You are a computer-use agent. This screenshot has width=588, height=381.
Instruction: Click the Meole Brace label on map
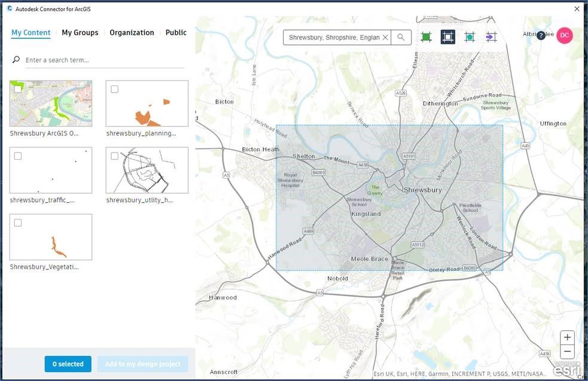point(370,259)
